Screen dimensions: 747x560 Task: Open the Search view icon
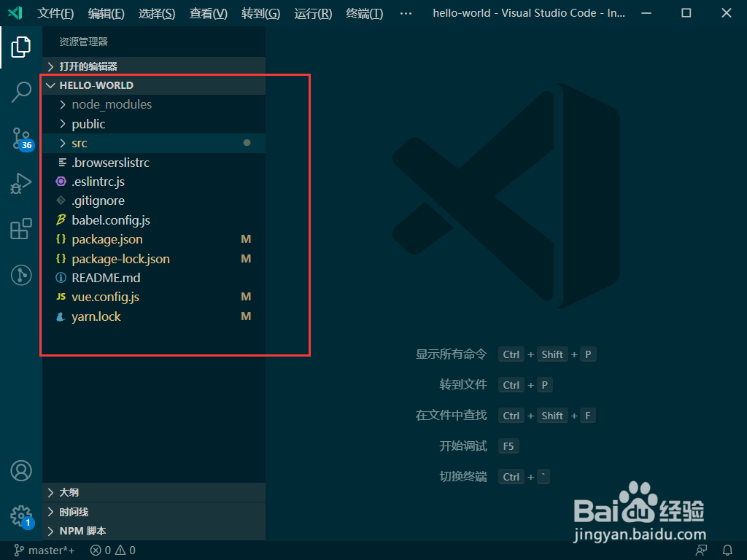[x=21, y=92]
